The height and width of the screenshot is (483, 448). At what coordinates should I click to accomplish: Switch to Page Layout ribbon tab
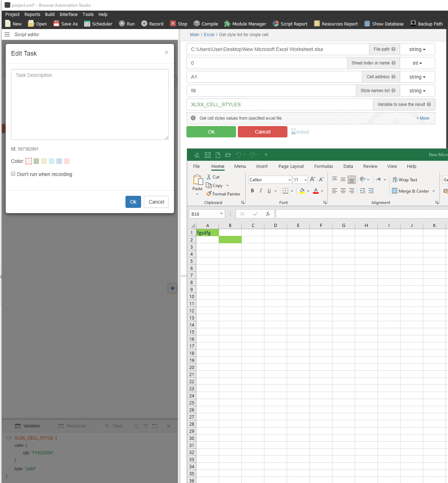pyautogui.click(x=291, y=166)
